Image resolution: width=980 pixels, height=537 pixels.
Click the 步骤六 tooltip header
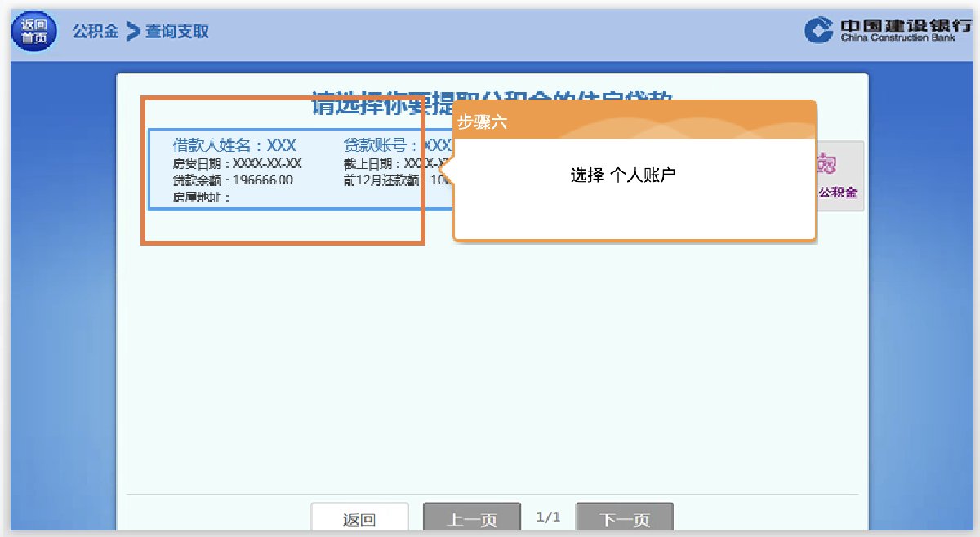635,120
